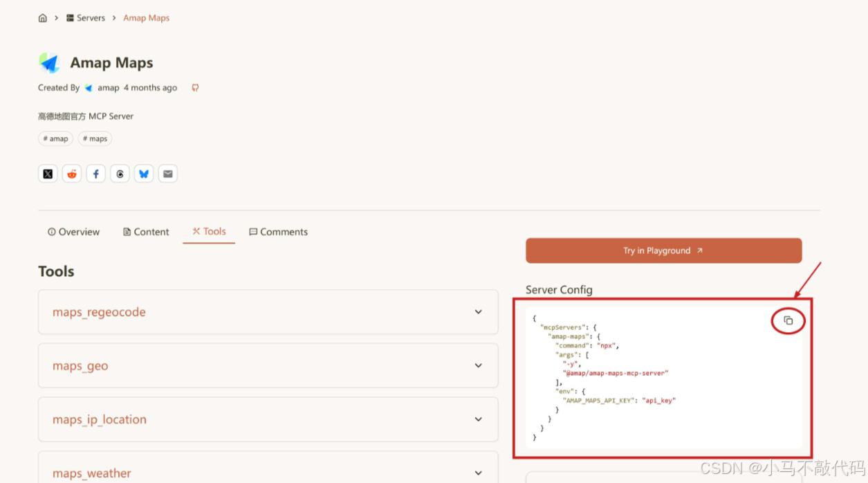Share the server on Facebook
Image resolution: width=868 pixels, height=483 pixels.
95,174
